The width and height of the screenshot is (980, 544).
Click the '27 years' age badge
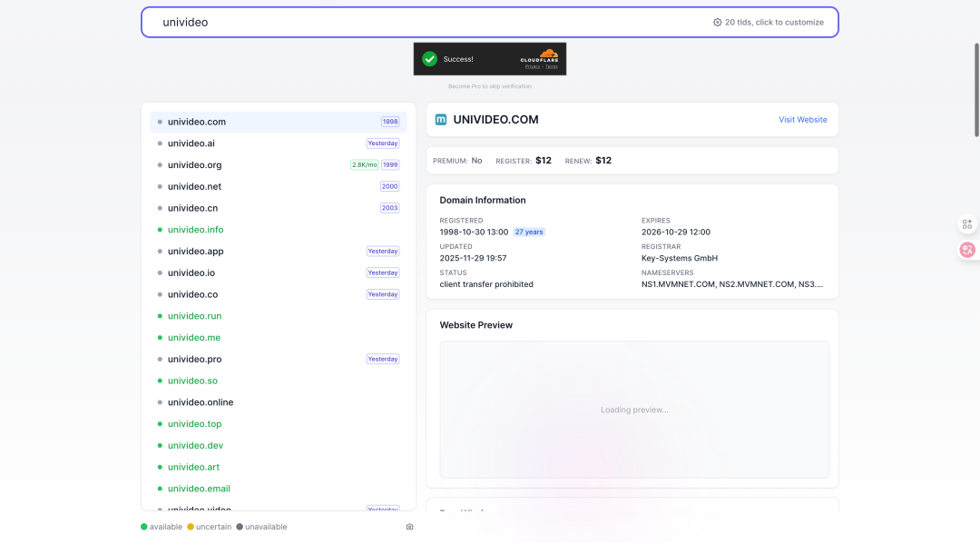coord(529,232)
